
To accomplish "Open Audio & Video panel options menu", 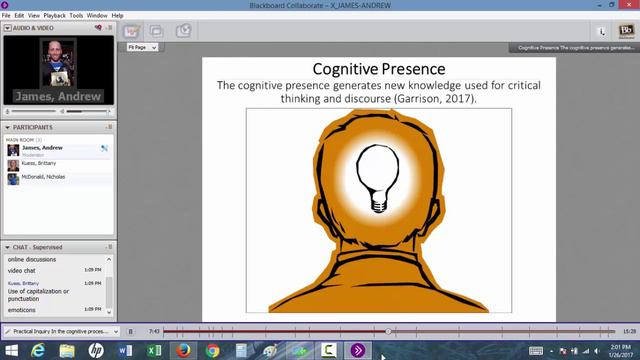I will (109, 28).
